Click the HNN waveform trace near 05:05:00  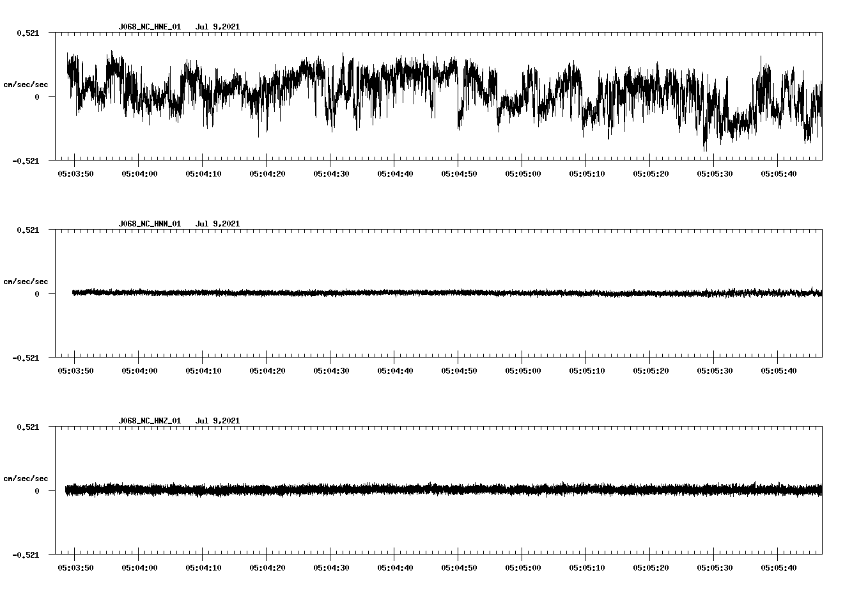(x=522, y=293)
